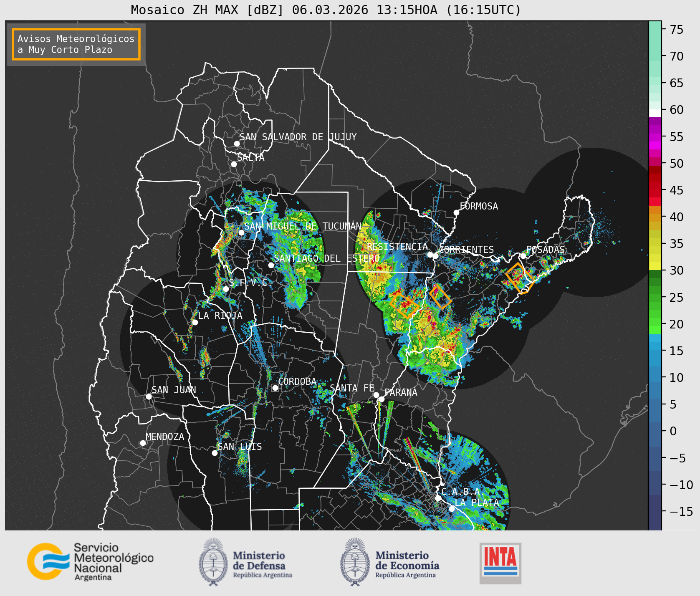
Task: Click the Santiago del Estero dot
Action: point(271,265)
